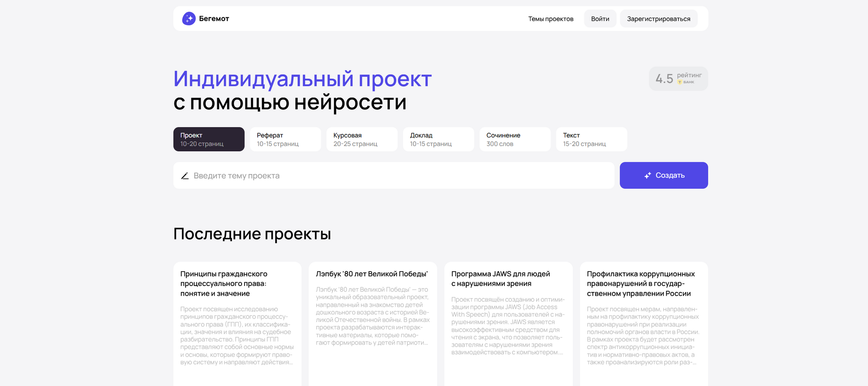Click the sparkle icon on Создать button

tap(647, 175)
